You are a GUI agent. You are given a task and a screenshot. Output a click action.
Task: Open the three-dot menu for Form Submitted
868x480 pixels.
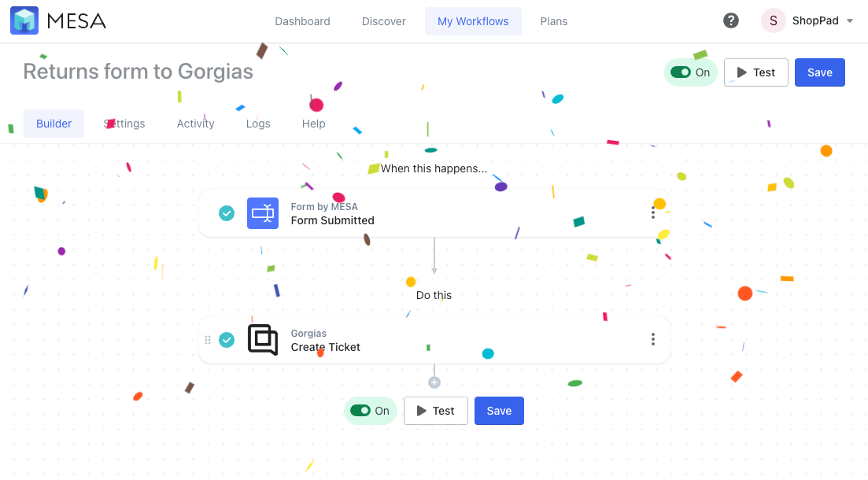[x=653, y=212]
